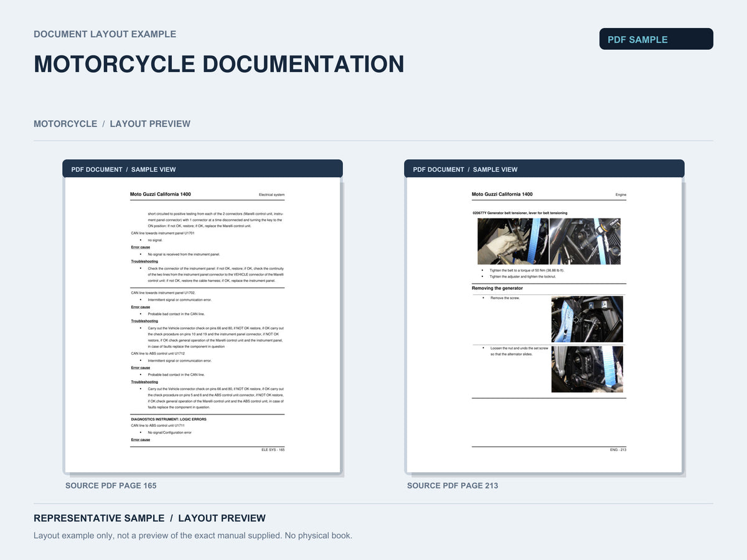Select the DOCUMENT LAYOUT EXAMPLE label
747x560 pixels.
click(x=105, y=34)
